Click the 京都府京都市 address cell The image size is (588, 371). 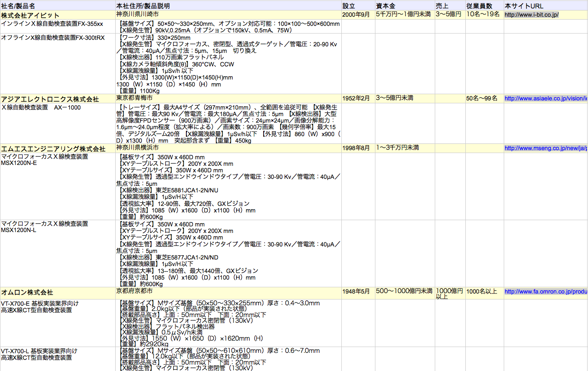(228, 293)
